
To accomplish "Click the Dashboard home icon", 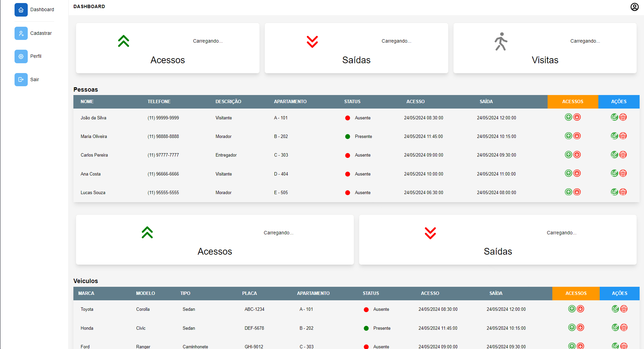I will tap(21, 10).
